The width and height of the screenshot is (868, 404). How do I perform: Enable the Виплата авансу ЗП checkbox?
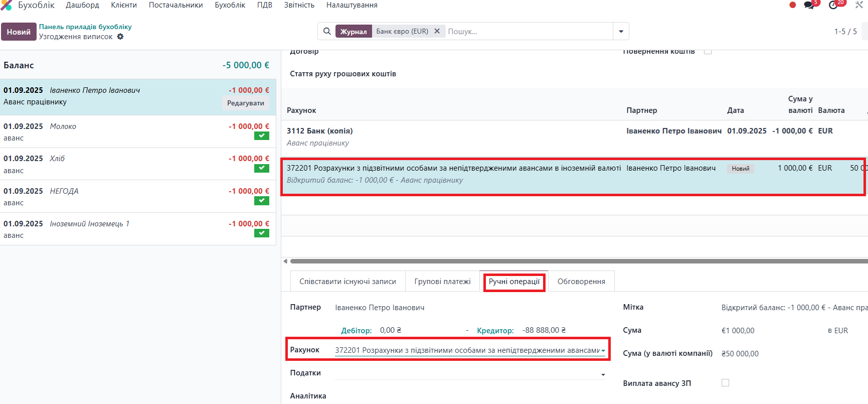coord(725,383)
